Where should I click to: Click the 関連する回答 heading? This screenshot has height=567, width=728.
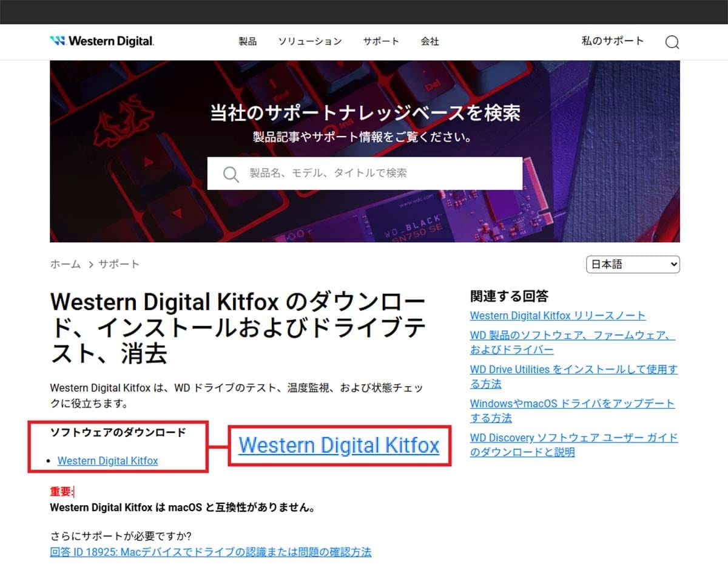coord(509,296)
